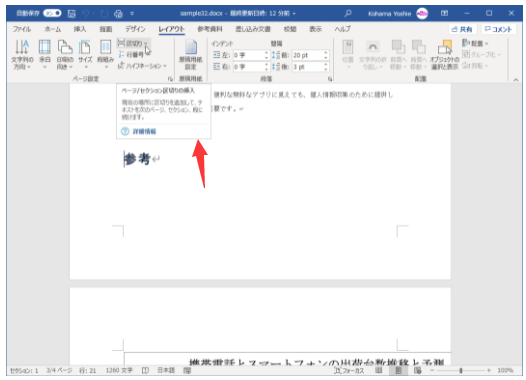Click the Wrap Text (文字列の折り返し) button
526x380 pixels.
pos(373,54)
